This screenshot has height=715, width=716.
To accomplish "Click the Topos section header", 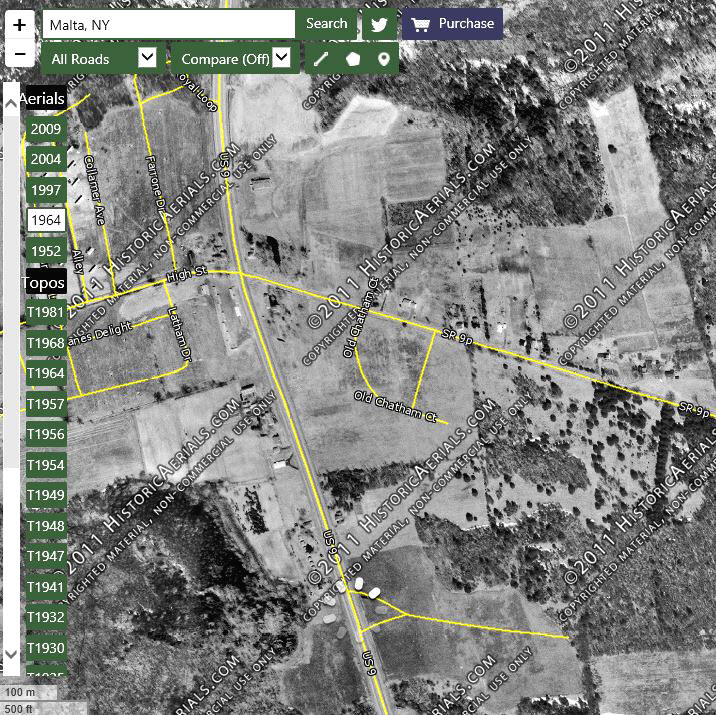I will 45,282.
